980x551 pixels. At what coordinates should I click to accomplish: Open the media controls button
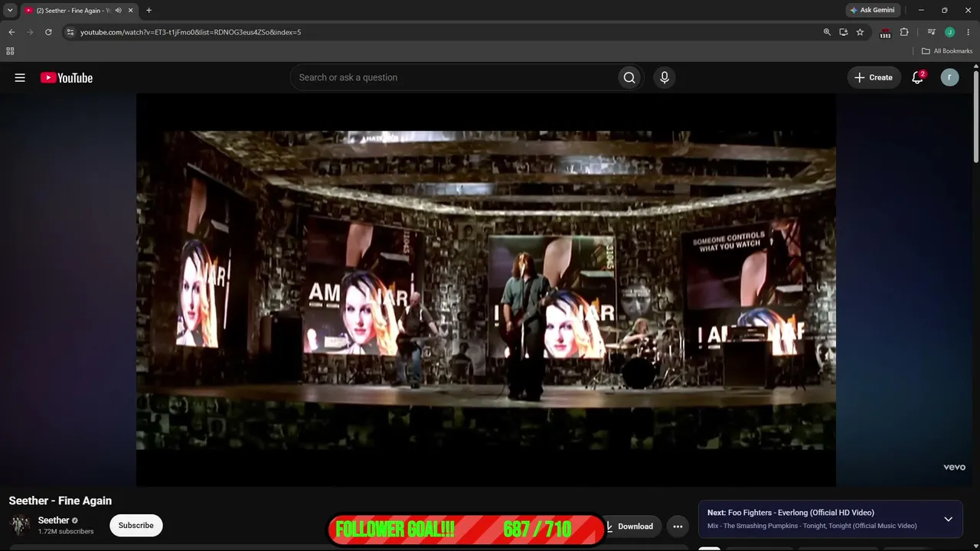pos(931,32)
